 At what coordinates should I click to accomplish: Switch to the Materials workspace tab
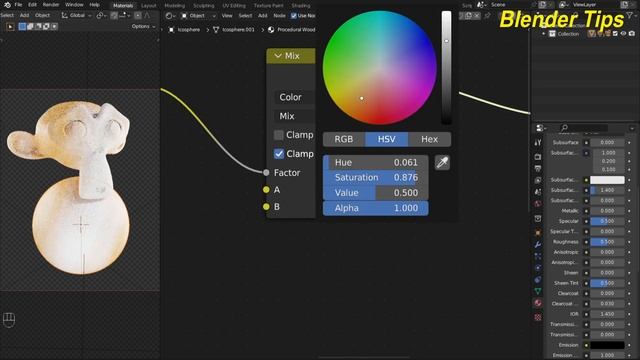pos(123,6)
